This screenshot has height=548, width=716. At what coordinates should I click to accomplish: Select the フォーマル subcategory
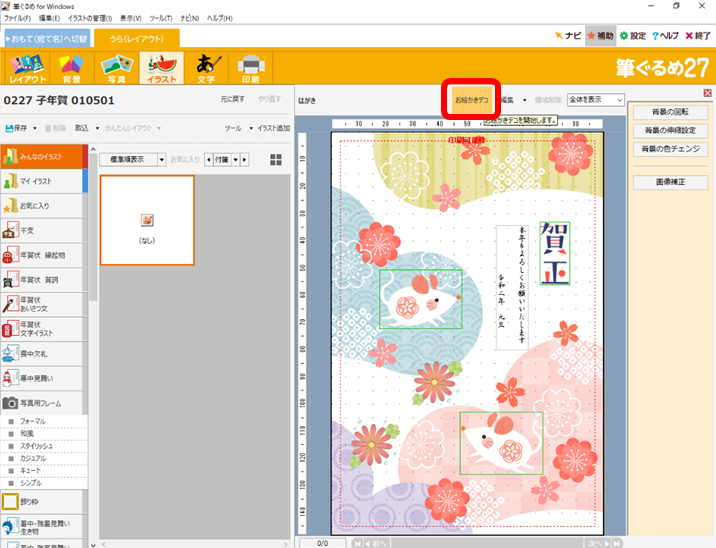[44, 422]
